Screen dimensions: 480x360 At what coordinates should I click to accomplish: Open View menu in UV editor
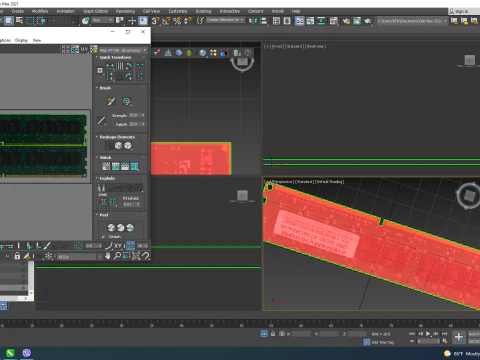[37, 40]
